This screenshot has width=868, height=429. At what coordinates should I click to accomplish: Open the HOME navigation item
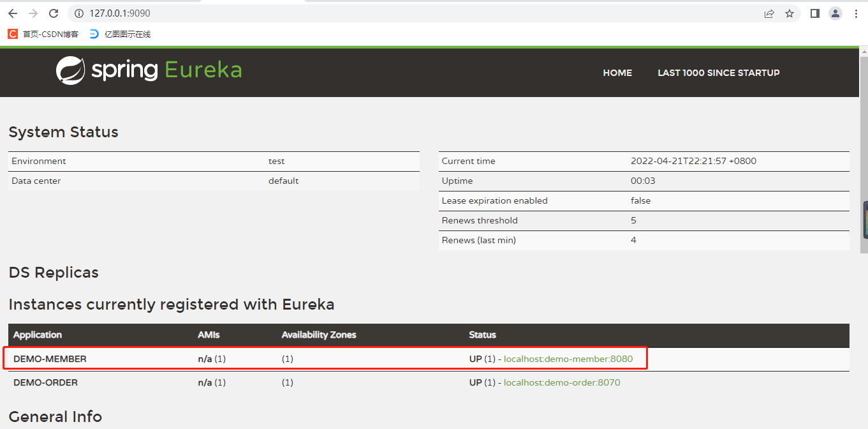coord(617,73)
